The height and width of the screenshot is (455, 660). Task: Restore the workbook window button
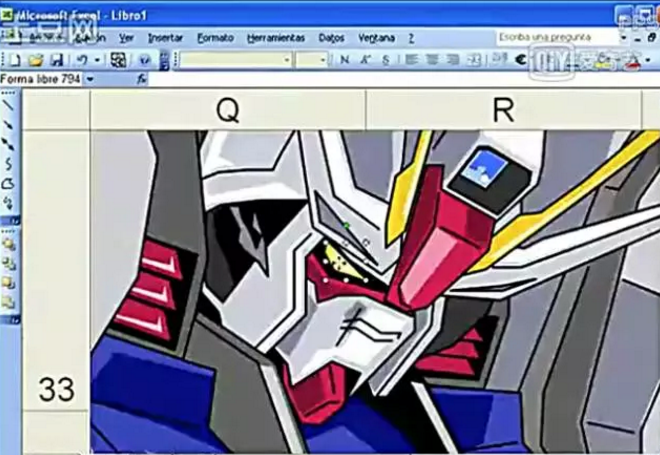tap(652, 38)
